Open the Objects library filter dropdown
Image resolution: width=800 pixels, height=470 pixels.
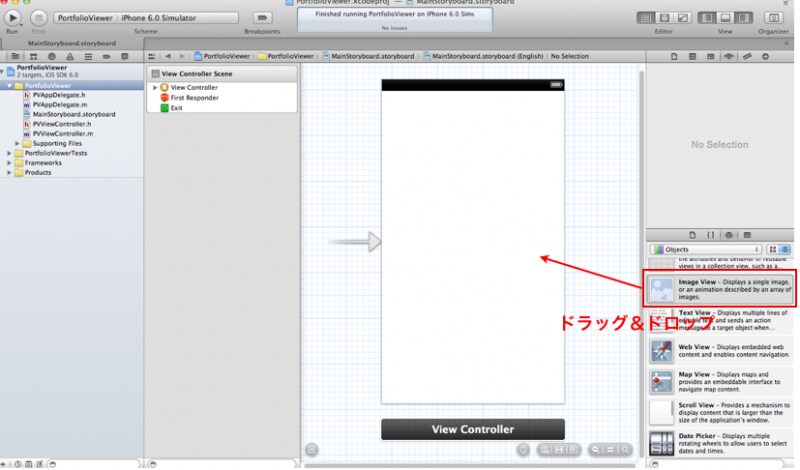coord(706,250)
